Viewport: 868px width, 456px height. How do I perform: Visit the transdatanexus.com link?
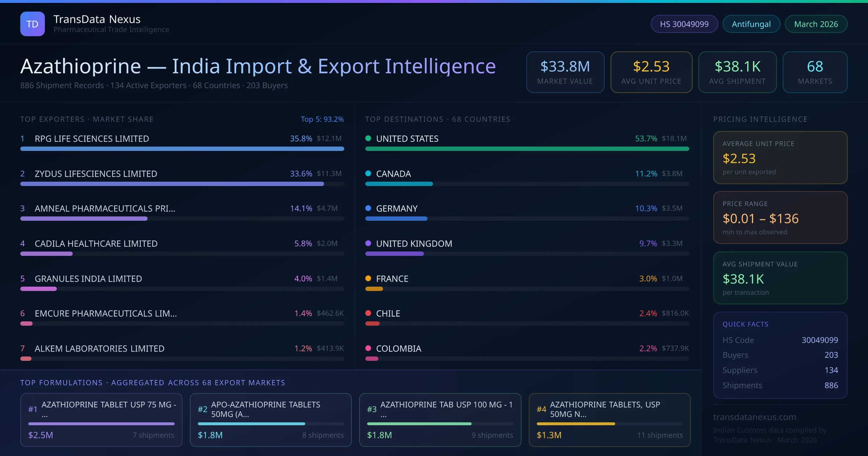(x=754, y=417)
